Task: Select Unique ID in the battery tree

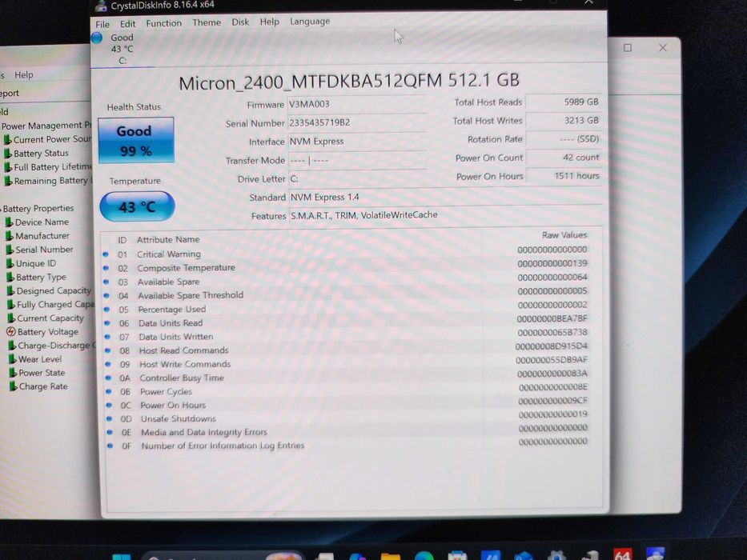Action: coord(36,263)
